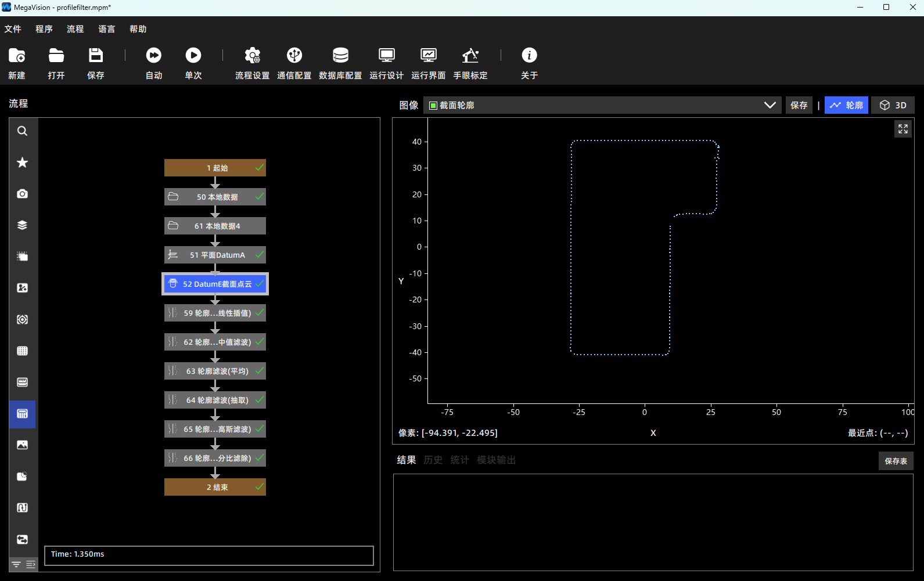Screen dimensions: 924x581
Task: Select node 1 起始
Action: 215,168
